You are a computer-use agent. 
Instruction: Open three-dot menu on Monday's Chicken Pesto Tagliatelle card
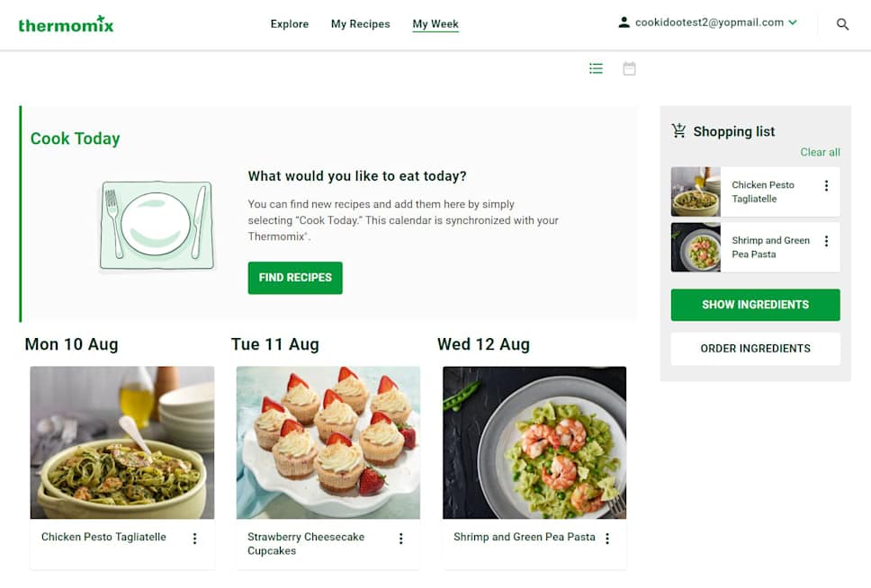pos(194,539)
